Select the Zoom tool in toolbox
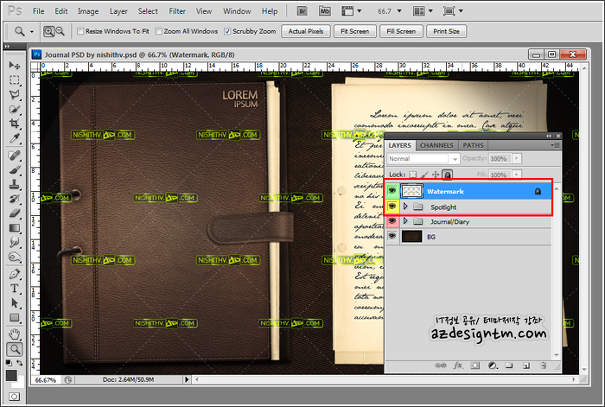 tap(14, 349)
